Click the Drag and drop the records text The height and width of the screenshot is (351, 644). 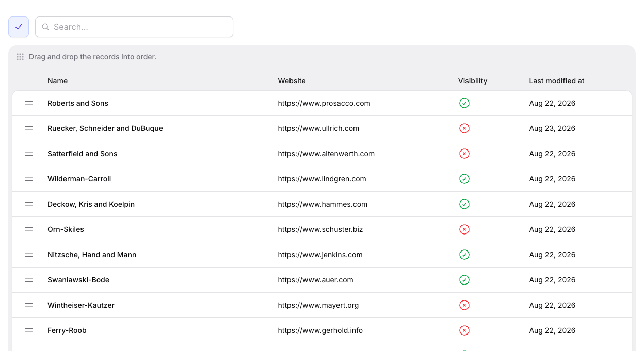coord(92,57)
